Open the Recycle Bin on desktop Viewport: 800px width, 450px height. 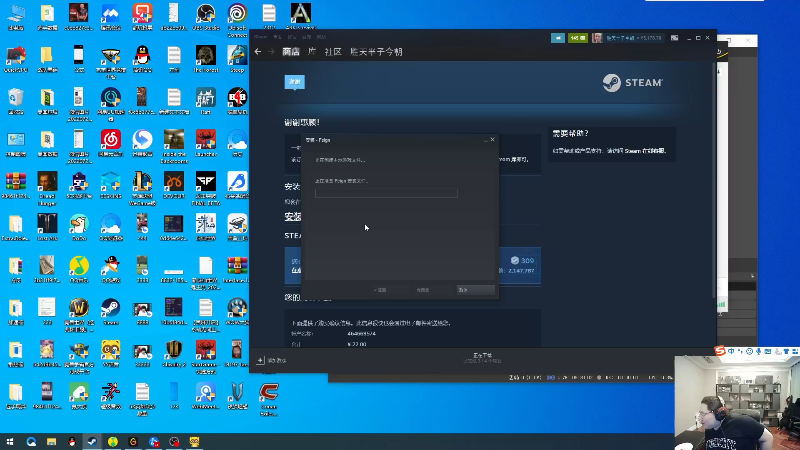pos(16,101)
